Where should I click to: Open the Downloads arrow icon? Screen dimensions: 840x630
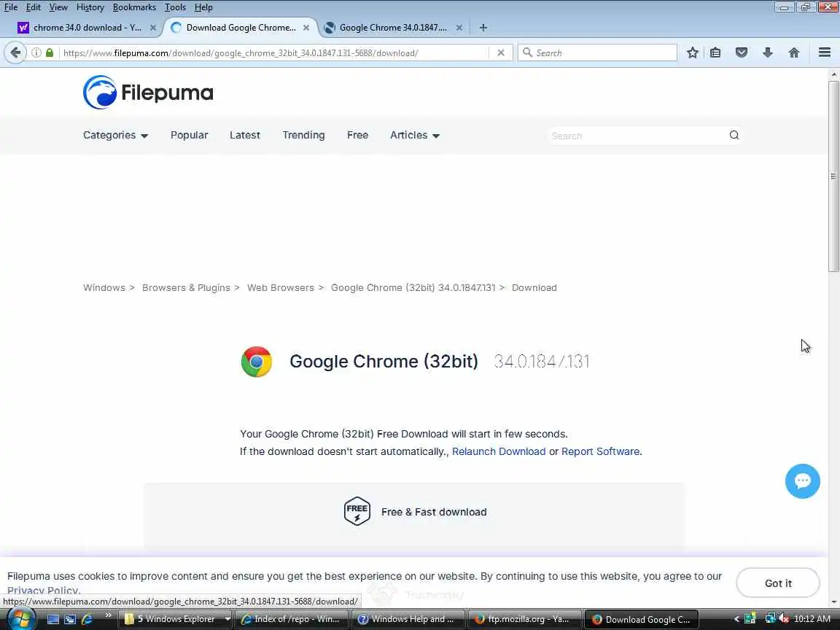tap(768, 52)
